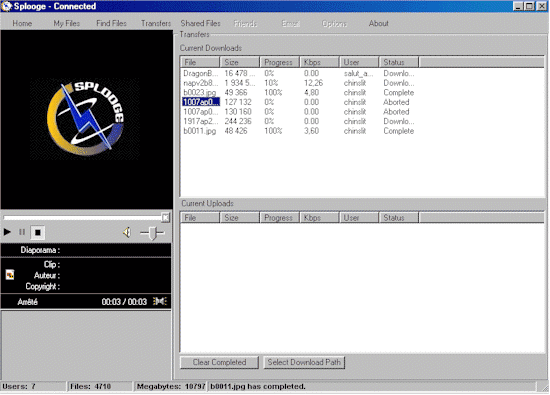Image resolution: width=550 pixels, height=395 pixels.
Task: Select the 1917ap2... download row
Action: [x=299, y=121]
